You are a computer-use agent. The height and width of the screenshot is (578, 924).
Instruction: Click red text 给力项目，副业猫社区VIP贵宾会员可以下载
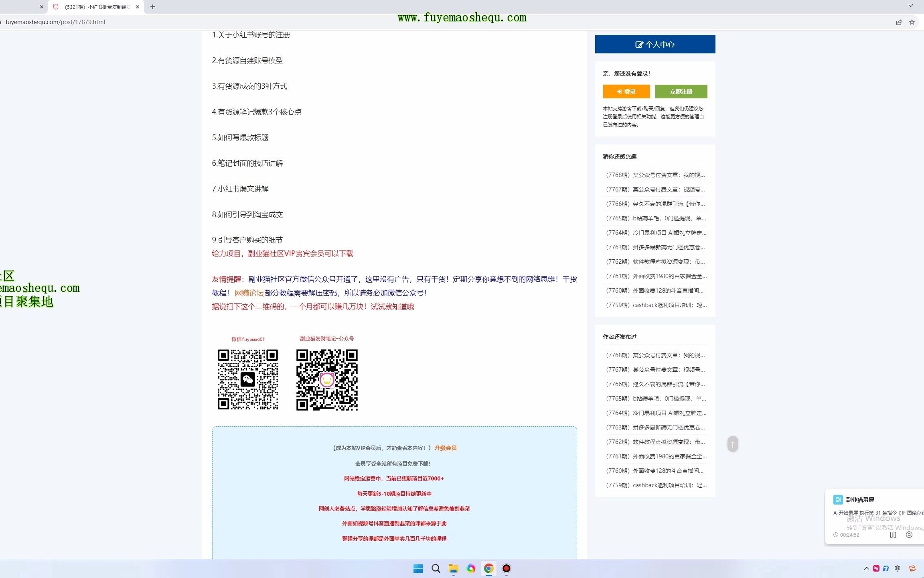pos(283,254)
